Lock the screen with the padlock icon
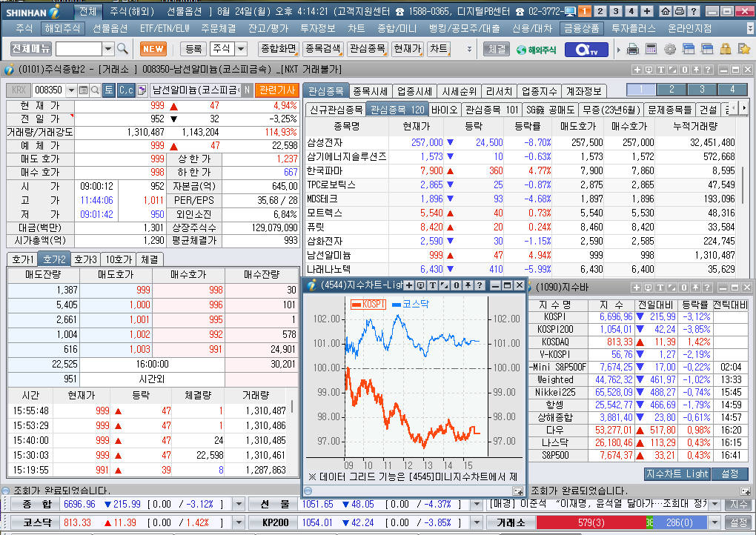This screenshot has height=535, width=756. (x=725, y=49)
